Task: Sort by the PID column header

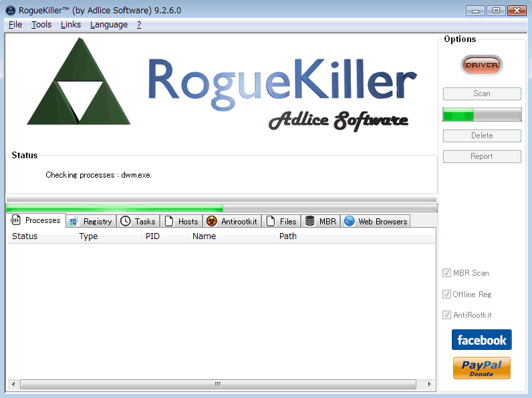Action: coord(164,236)
